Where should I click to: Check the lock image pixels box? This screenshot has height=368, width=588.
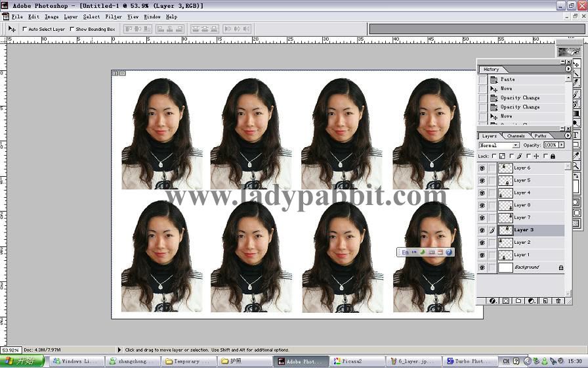click(x=511, y=156)
